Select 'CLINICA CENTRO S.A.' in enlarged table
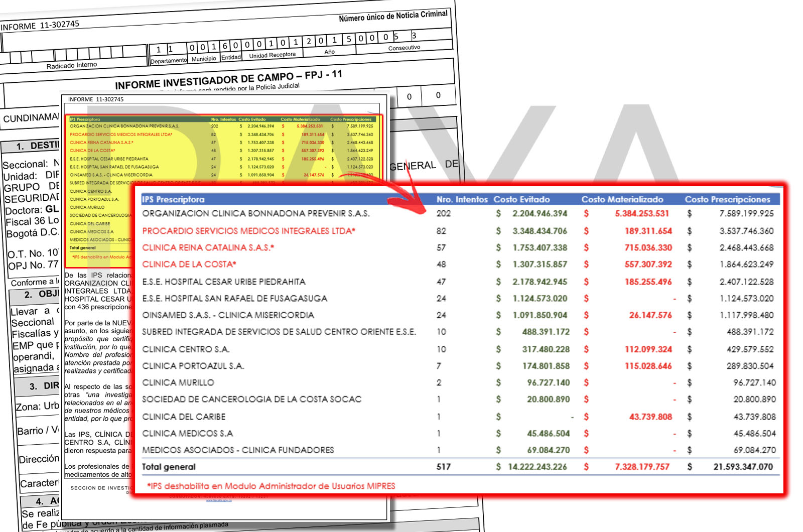 (186, 349)
